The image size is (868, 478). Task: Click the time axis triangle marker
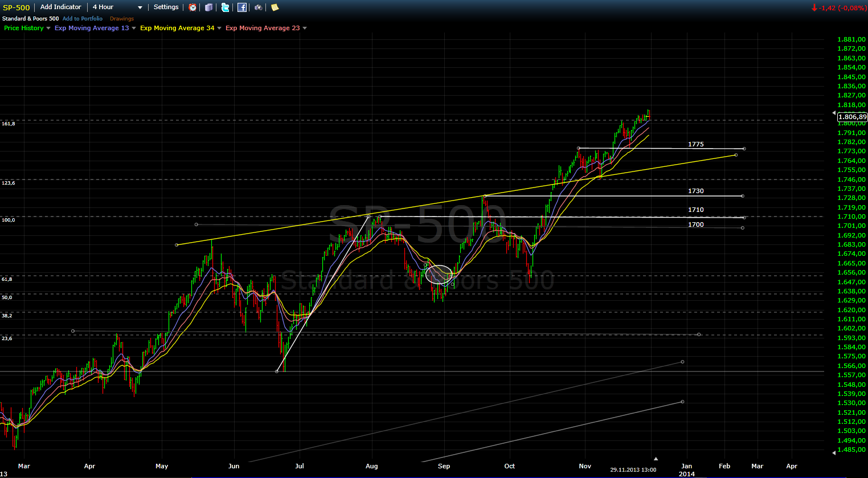[656, 459]
